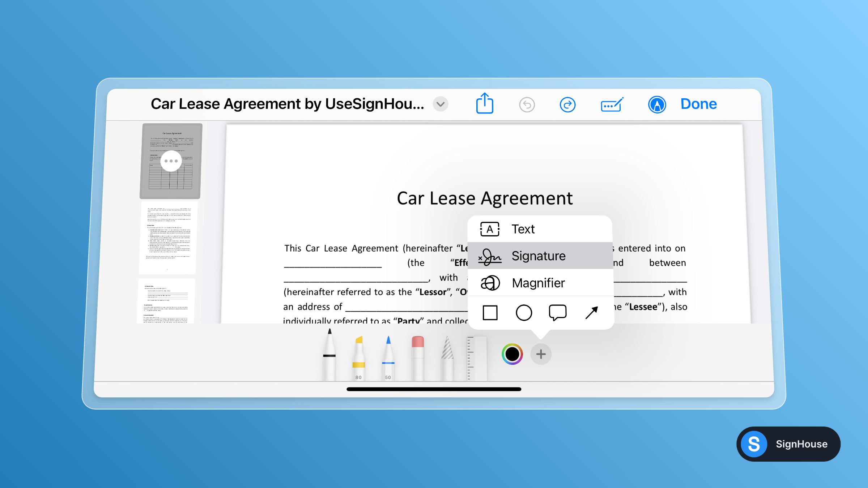Click the Redo arrow icon
Screen dimensions: 868x488
pyautogui.click(x=567, y=105)
